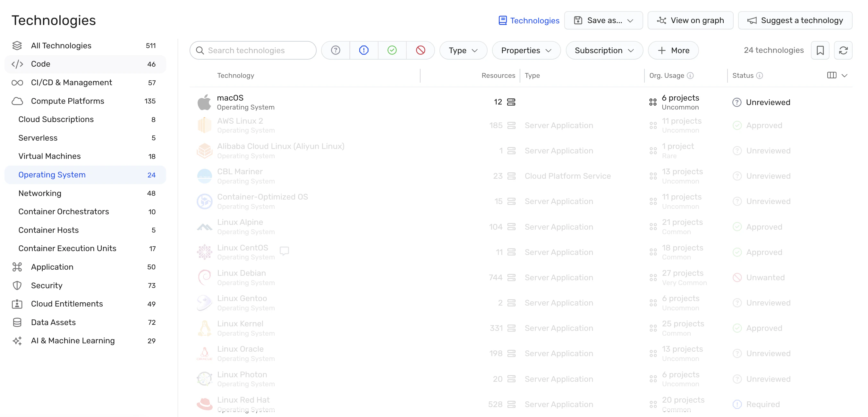Toggle the Unwanted status filter
The image size is (868, 417).
pyautogui.click(x=420, y=51)
